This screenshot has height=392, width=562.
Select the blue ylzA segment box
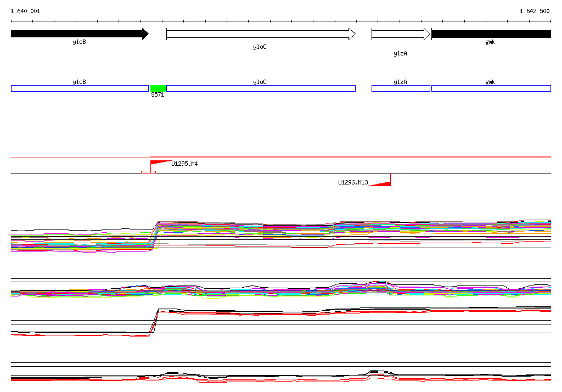click(x=401, y=88)
